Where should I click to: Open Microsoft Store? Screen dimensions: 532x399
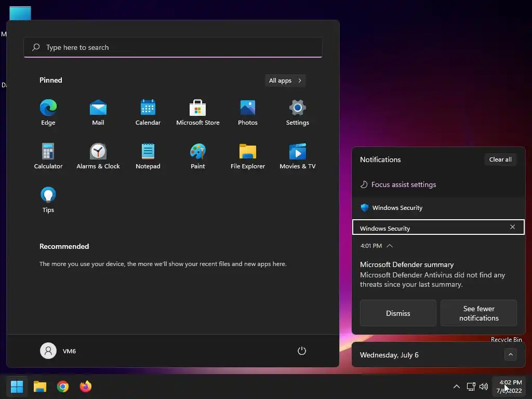pyautogui.click(x=198, y=113)
